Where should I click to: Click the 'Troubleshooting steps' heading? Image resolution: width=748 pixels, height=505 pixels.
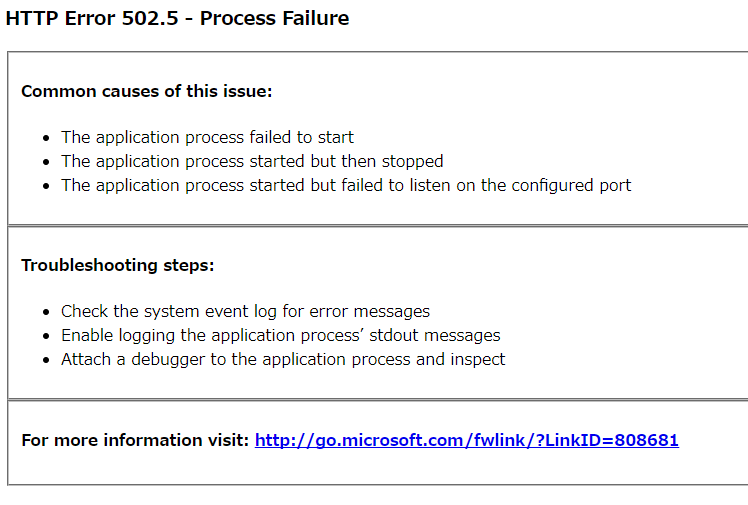pos(118,265)
